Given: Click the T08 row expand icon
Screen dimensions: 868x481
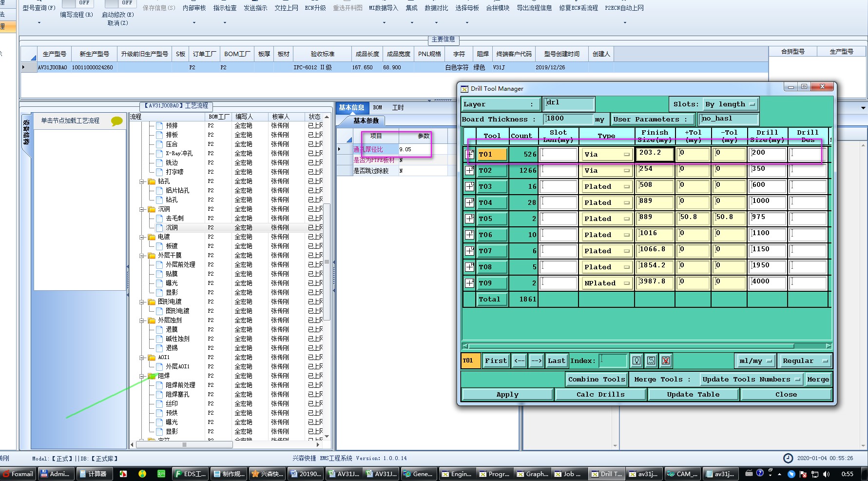Looking at the screenshot, I should pos(469,267).
